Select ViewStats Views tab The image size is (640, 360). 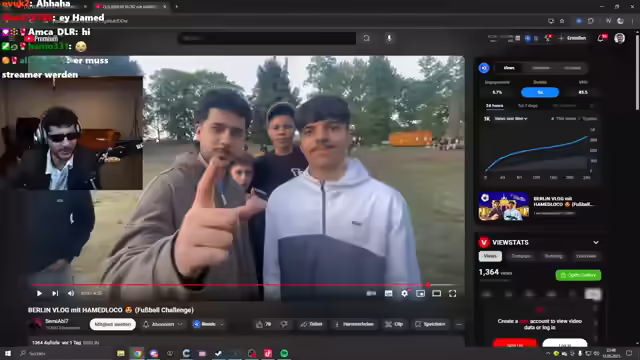tap(490, 256)
